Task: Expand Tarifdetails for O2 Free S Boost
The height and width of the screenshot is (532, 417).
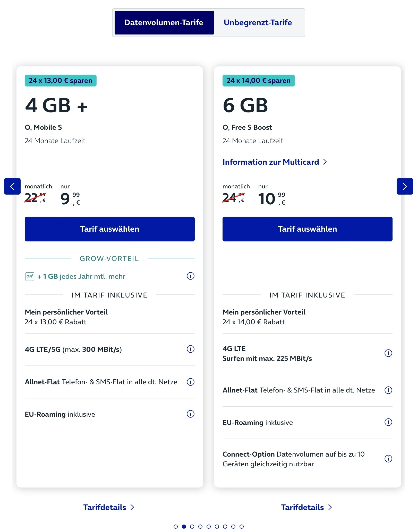Action: (x=307, y=507)
